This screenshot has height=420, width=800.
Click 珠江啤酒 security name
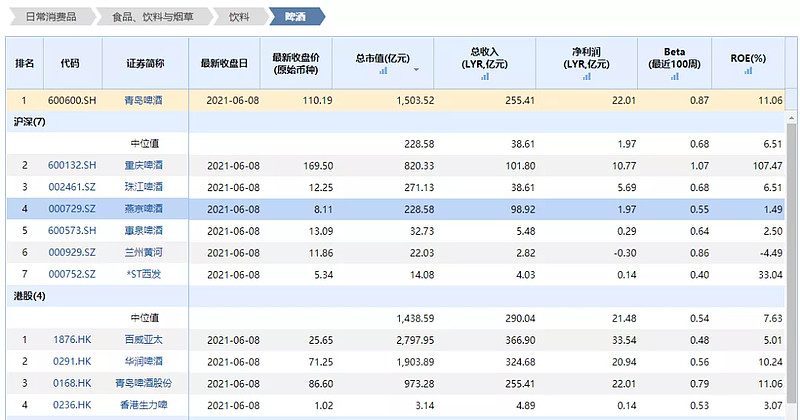(144, 187)
